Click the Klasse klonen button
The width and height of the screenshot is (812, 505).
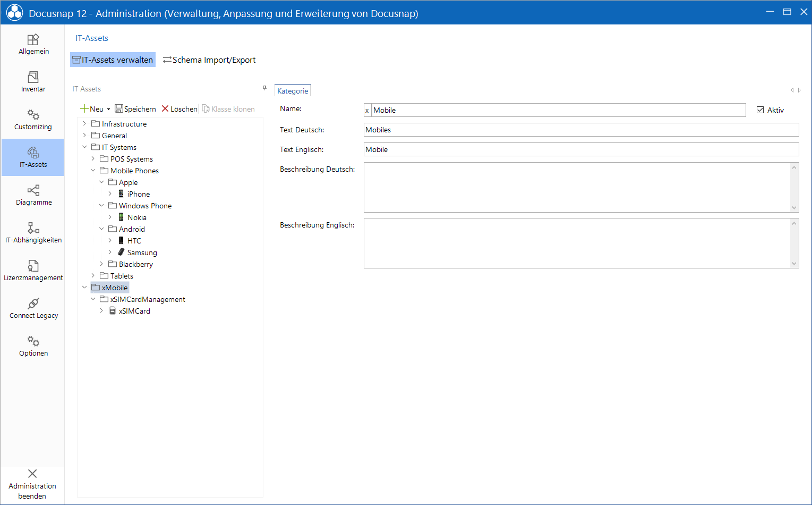coord(228,109)
